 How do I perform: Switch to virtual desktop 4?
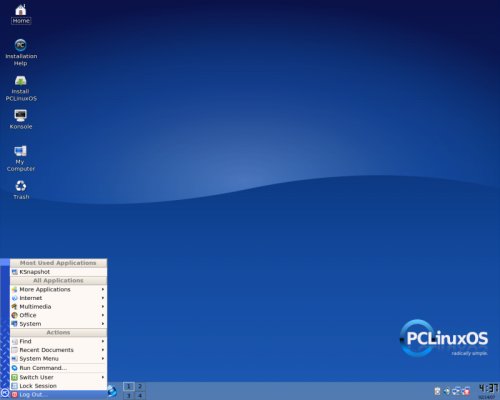click(140, 395)
